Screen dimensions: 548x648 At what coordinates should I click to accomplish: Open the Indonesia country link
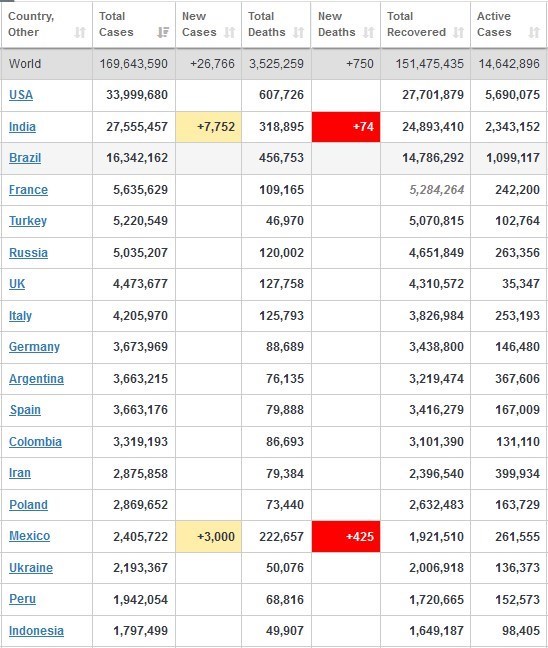[36, 631]
